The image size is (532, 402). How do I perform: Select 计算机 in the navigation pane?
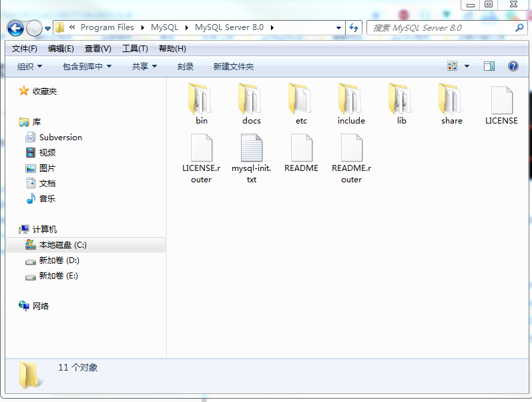tap(38, 230)
